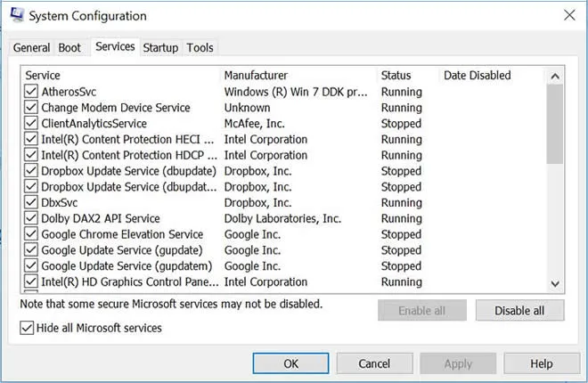Viewport: 588px width, 383px height.
Task: Click scrollbar down arrow in services list
Action: [555, 282]
